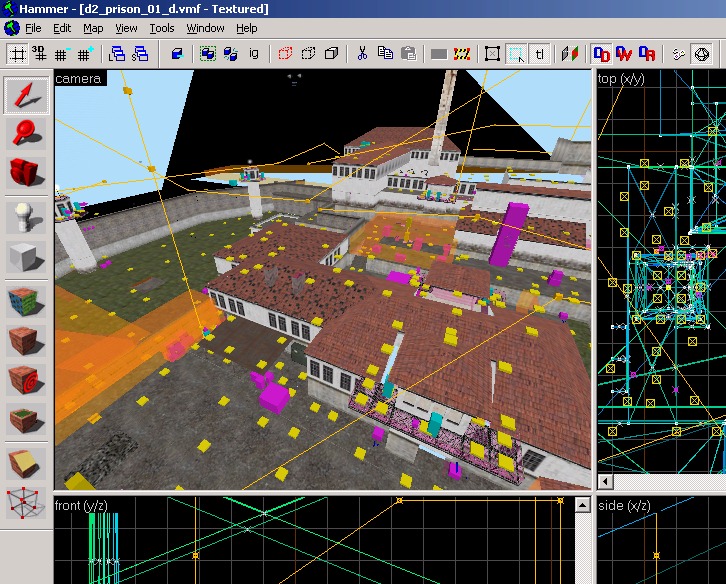Screen dimensions: 726x584
Task: Toggle the 'tl' texture lock button
Action: click(x=539, y=54)
